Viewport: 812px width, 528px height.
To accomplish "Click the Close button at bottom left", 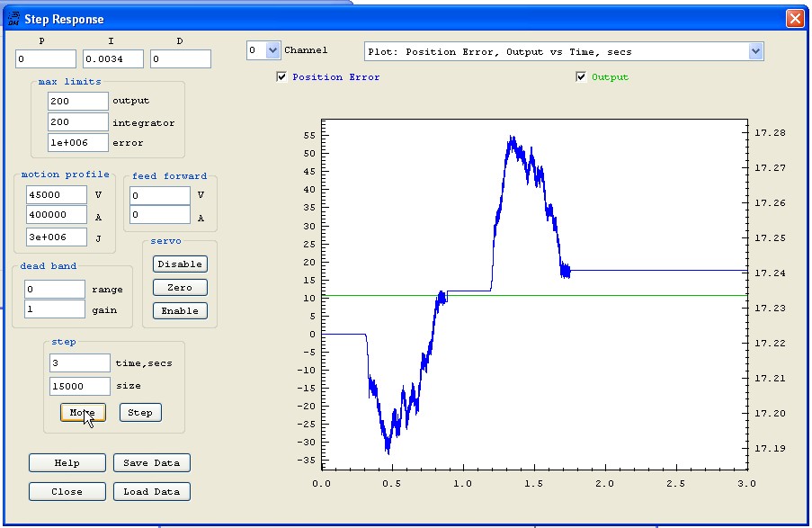I will pos(67,492).
